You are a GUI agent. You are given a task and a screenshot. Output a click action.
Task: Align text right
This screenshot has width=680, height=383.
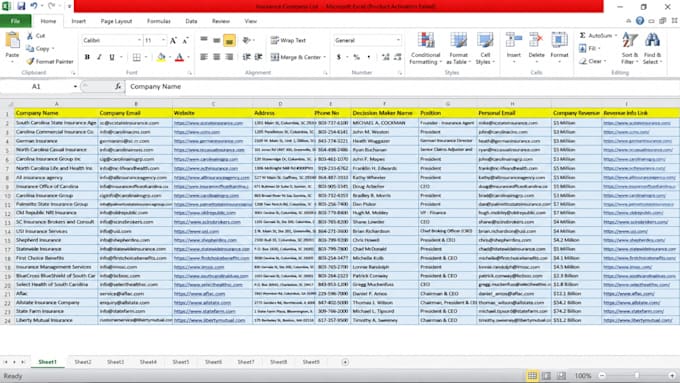click(x=229, y=57)
